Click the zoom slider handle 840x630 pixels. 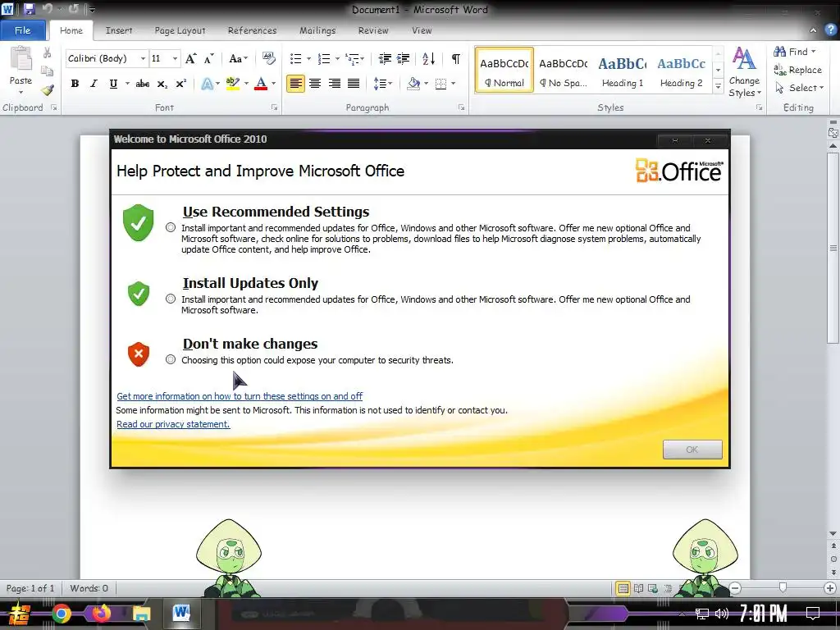point(783,588)
